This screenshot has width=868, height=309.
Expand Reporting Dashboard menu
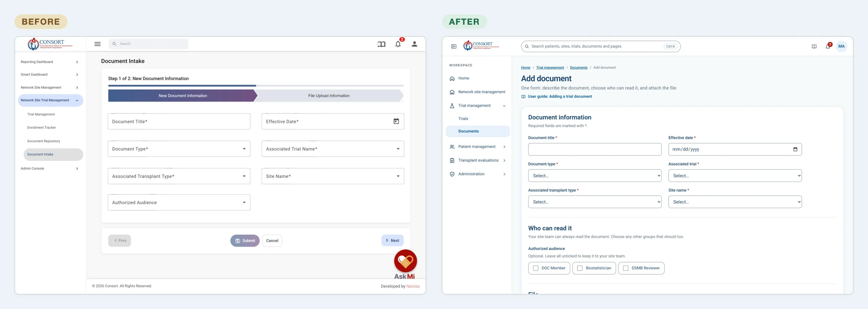pos(50,62)
